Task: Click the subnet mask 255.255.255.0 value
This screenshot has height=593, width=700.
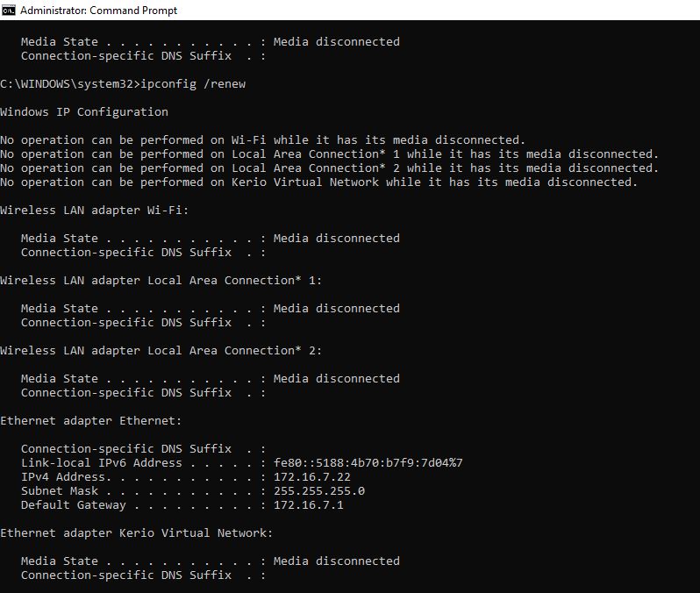Action: (319, 491)
